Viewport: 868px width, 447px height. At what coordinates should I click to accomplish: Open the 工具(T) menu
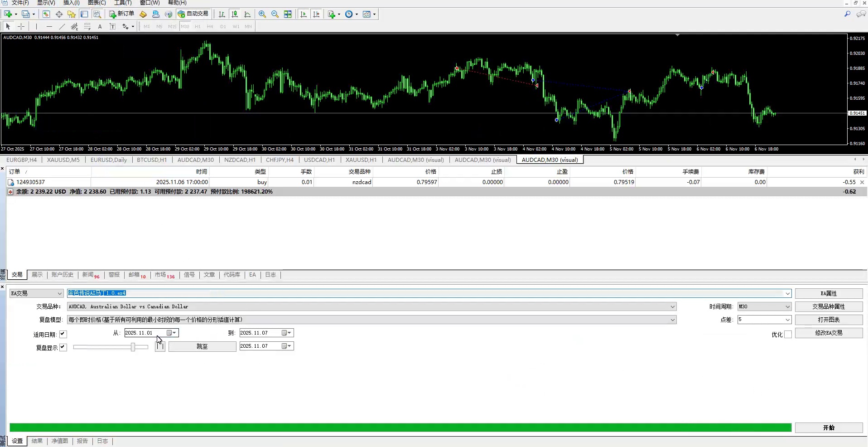tap(123, 3)
